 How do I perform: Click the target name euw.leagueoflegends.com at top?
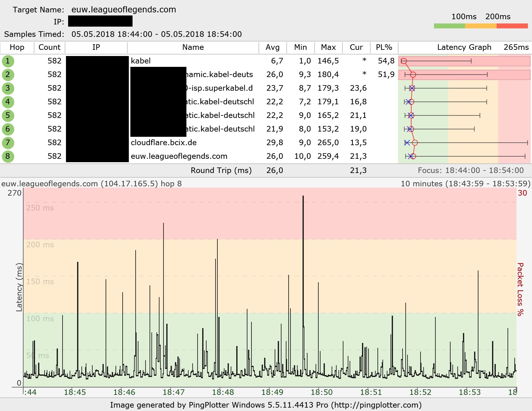pyautogui.click(x=124, y=10)
